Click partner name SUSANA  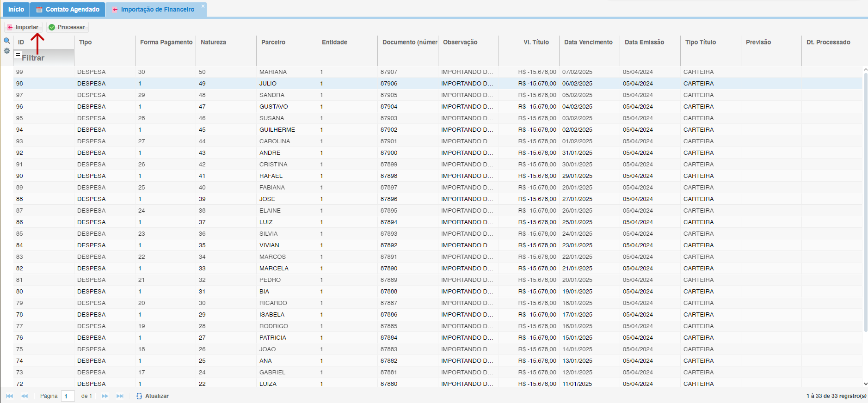[x=271, y=118]
